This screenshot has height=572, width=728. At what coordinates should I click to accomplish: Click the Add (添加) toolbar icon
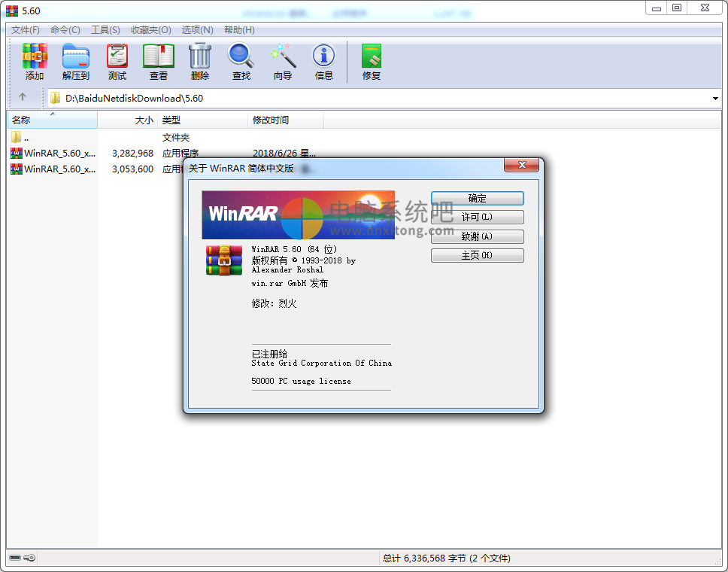point(35,56)
